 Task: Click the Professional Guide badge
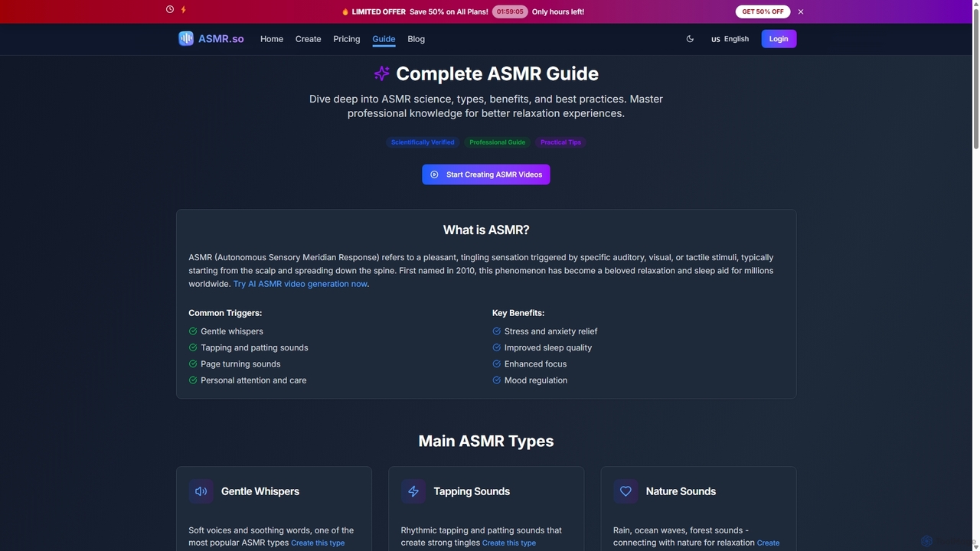coord(498,142)
